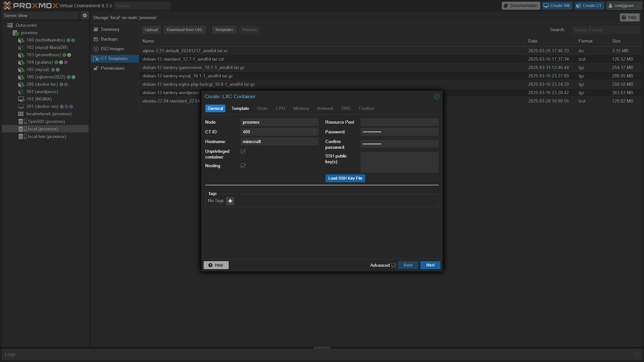Switch to the Template tab

coord(240,109)
